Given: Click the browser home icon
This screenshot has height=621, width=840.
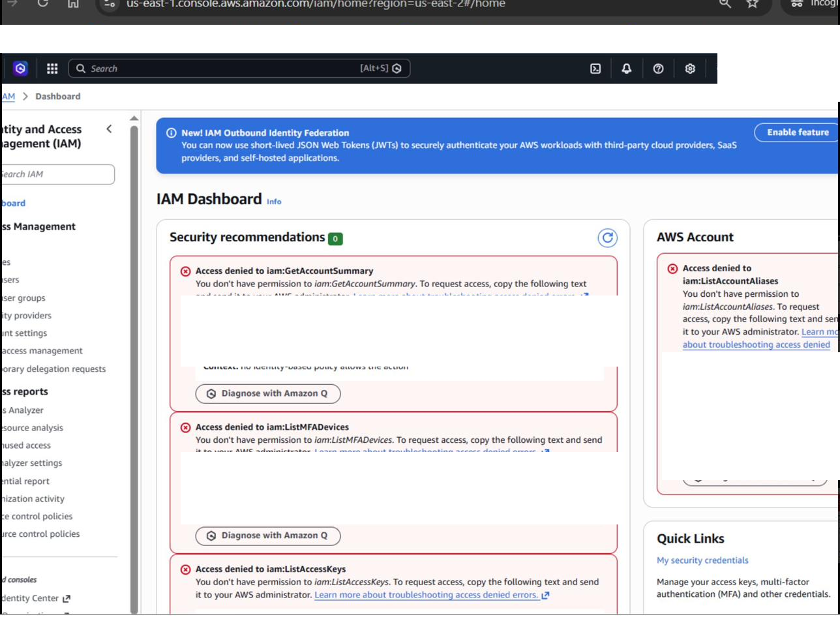Looking at the screenshot, I should 74,4.
